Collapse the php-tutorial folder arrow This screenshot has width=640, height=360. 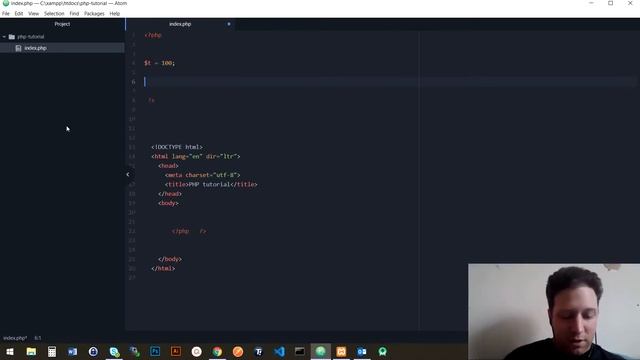coord(4,37)
